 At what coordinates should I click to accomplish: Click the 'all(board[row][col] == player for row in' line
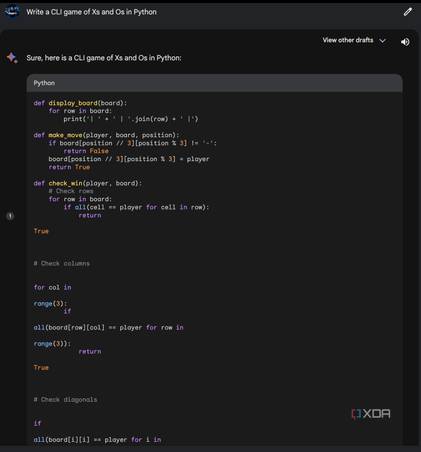tap(108, 328)
